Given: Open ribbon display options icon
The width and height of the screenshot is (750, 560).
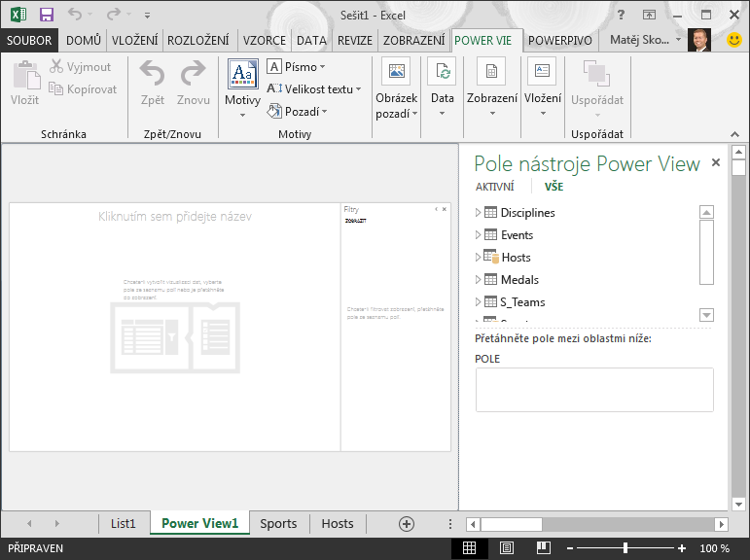Looking at the screenshot, I should pos(649,15).
